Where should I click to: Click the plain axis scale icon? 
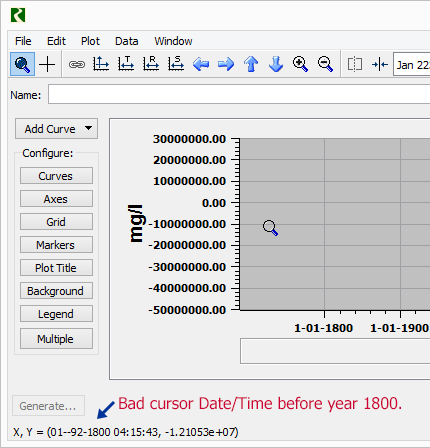point(101,64)
